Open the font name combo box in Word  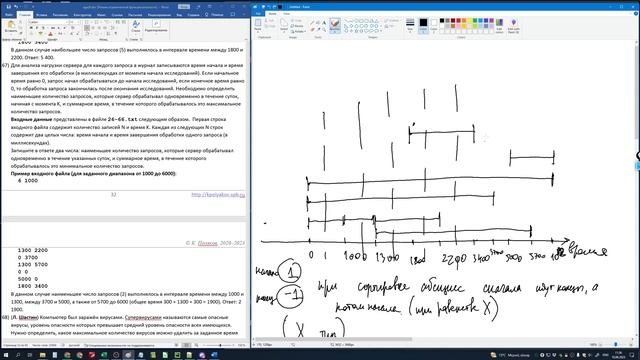coord(49,22)
